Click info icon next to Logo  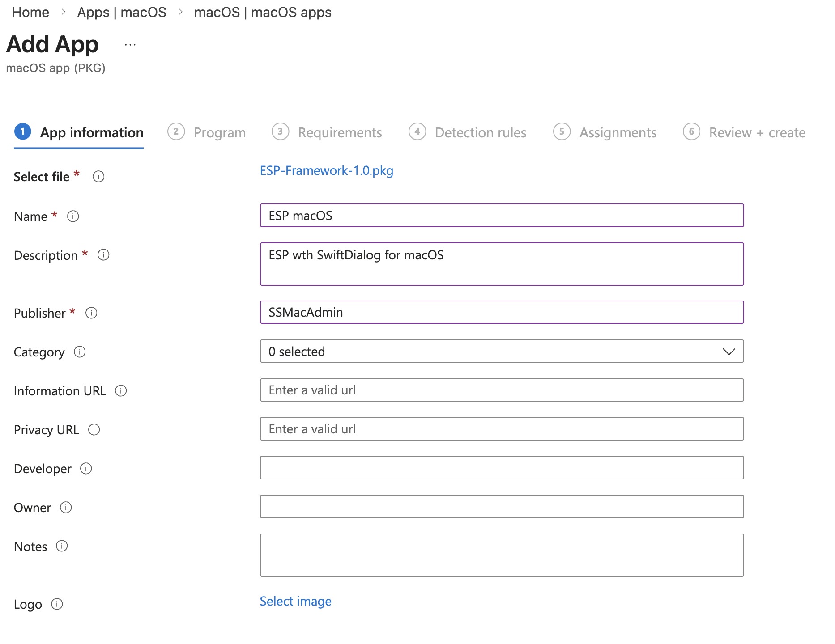click(57, 604)
